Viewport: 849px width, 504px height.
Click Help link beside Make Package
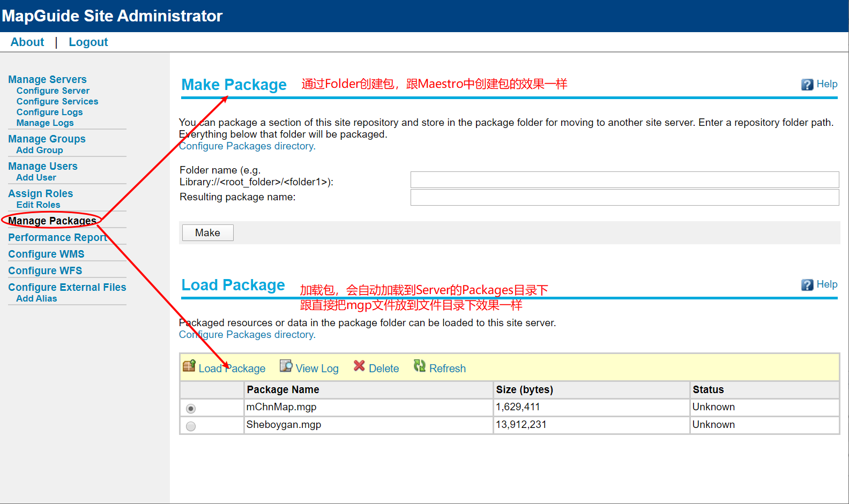[x=827, y=84]
